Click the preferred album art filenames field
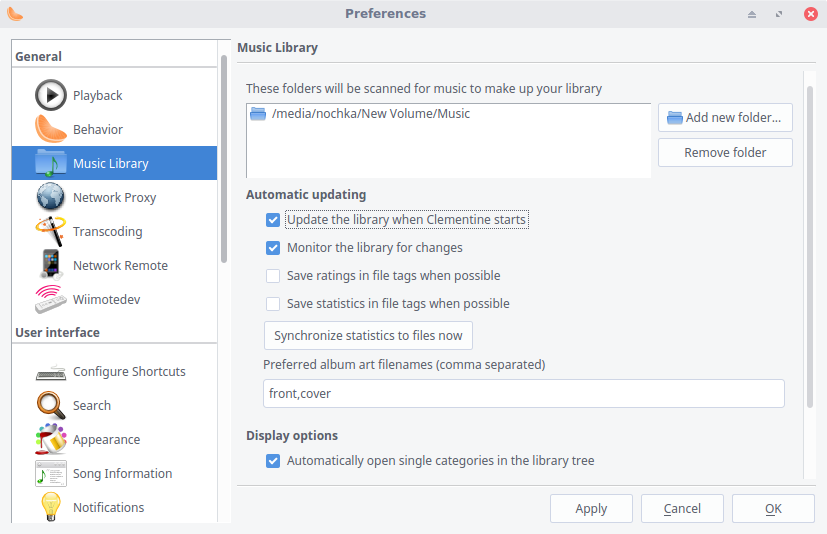Screen dimensions: 827x534 point(523,393)
